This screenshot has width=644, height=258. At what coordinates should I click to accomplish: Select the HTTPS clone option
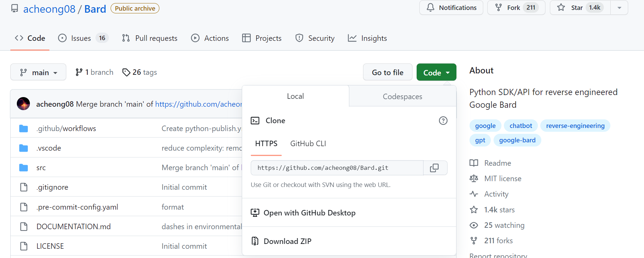266,143
